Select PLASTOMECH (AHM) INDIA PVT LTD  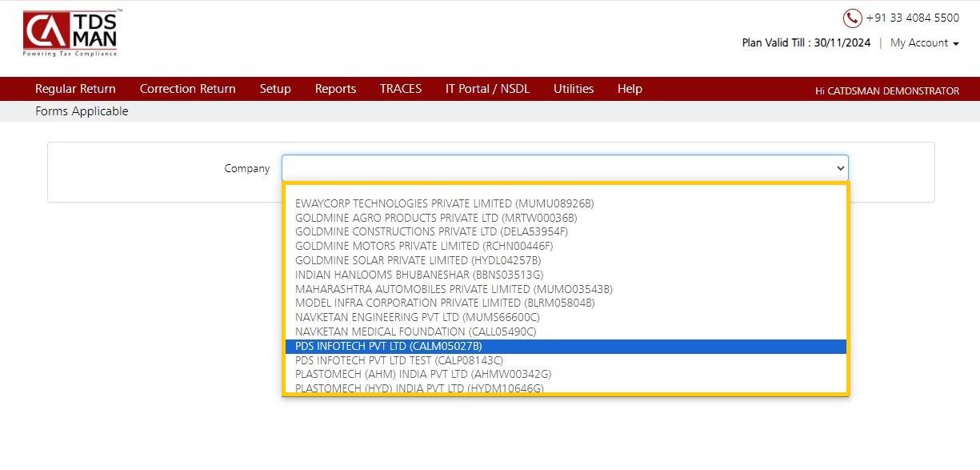566,374
